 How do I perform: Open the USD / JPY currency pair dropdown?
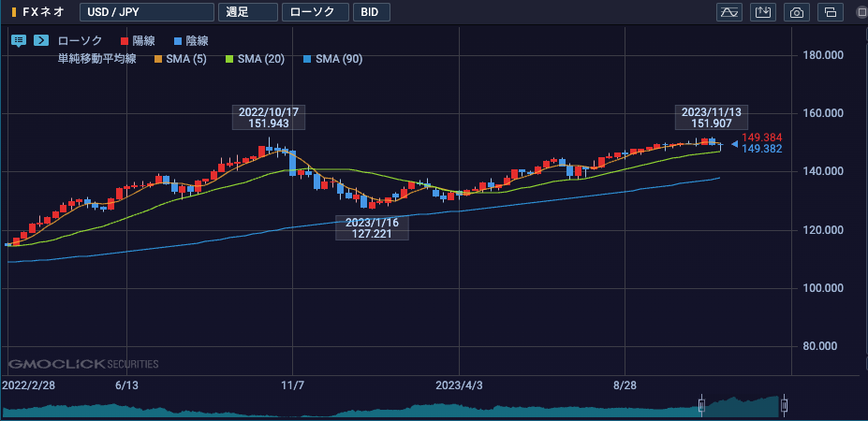(145, 12)
